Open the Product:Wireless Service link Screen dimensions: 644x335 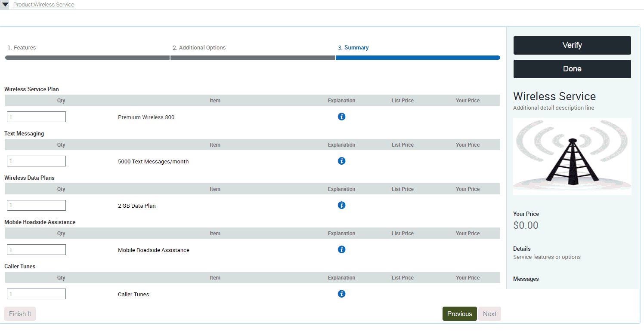tap(43, 4)
